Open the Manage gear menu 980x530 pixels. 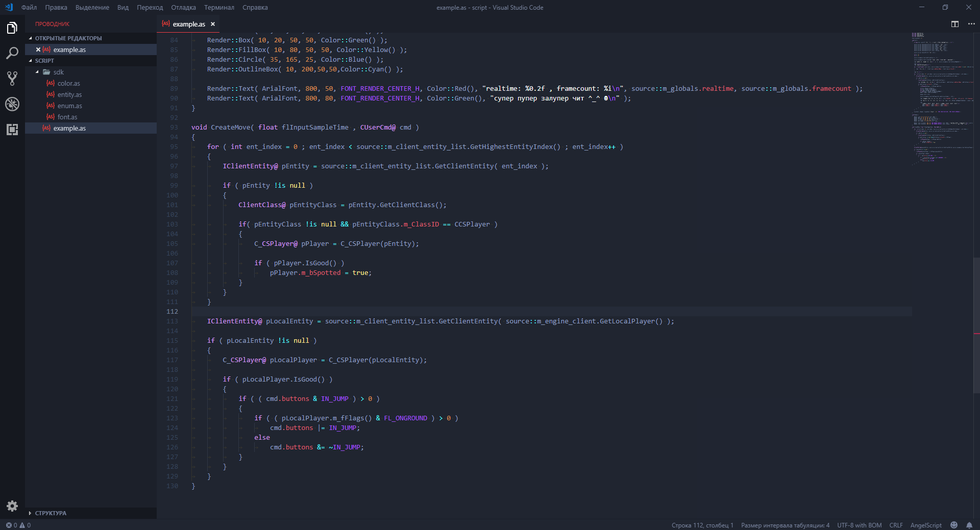click(12, 506)
